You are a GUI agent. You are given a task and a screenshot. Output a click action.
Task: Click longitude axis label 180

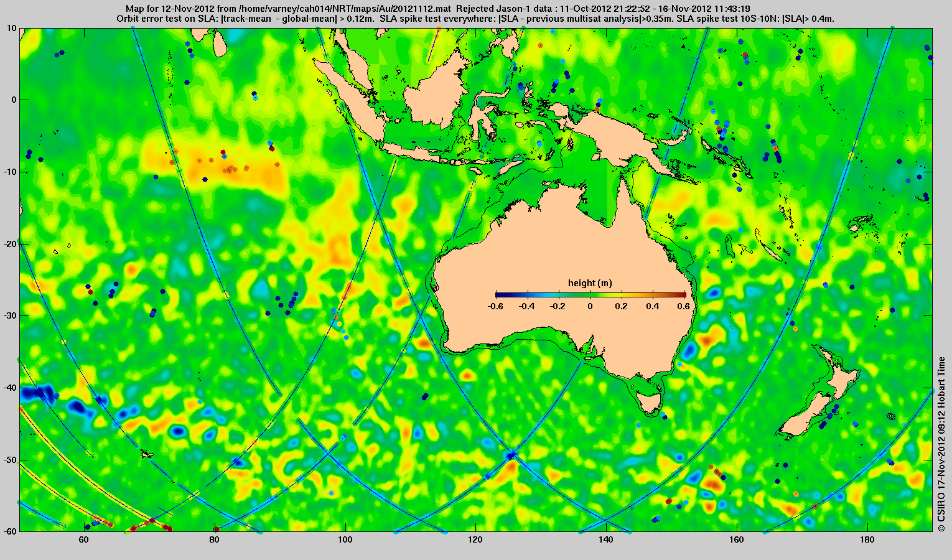pyautogui.click(x=867, y=539)
